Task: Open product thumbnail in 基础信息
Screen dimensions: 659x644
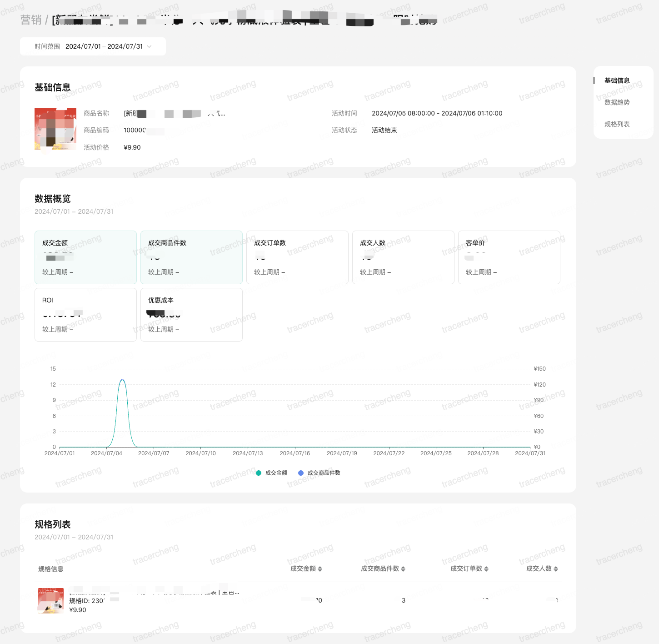Action: 55,129
